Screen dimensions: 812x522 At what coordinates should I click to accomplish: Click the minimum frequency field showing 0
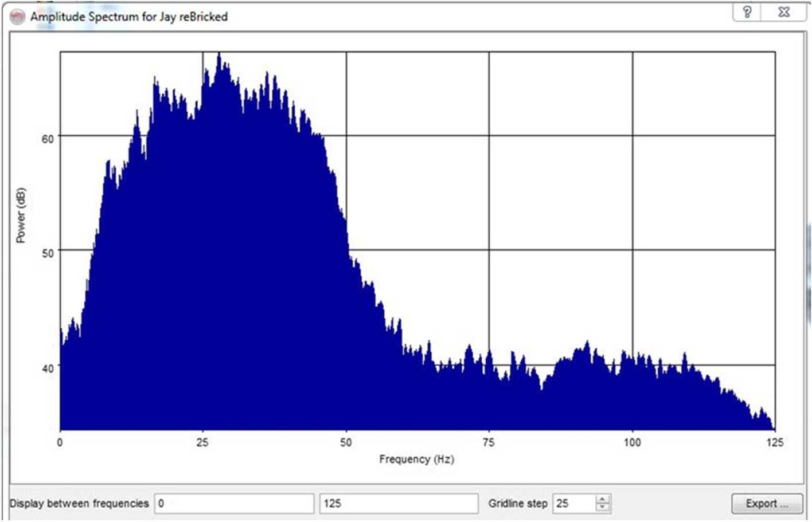coord(234,504)
